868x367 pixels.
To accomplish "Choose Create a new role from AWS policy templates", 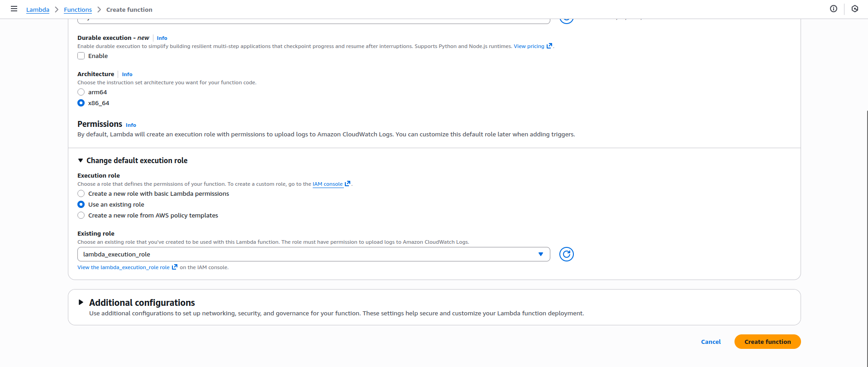I will pyautogui.click(x=81, y=216).
